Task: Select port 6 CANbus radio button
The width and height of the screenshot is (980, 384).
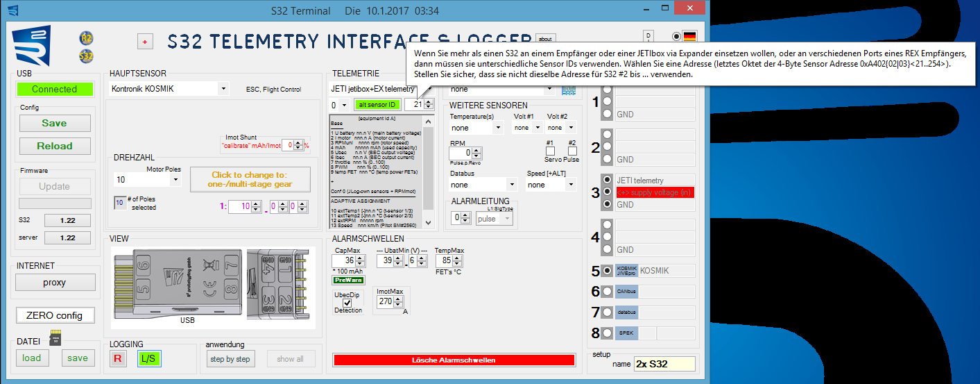Action: coord(607,292)
